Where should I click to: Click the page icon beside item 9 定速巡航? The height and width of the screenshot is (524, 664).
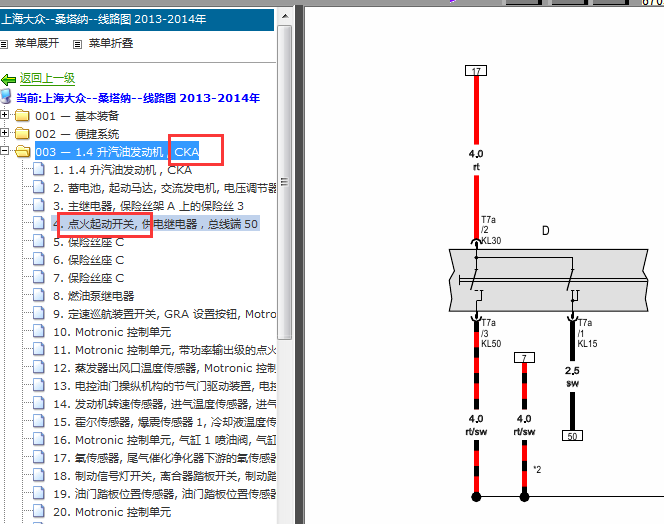[39, 313]
